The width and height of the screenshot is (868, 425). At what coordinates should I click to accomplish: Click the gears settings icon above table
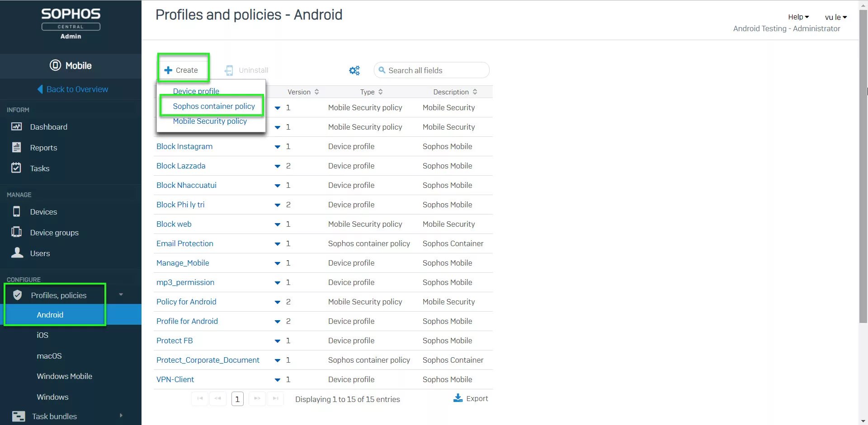354,70
